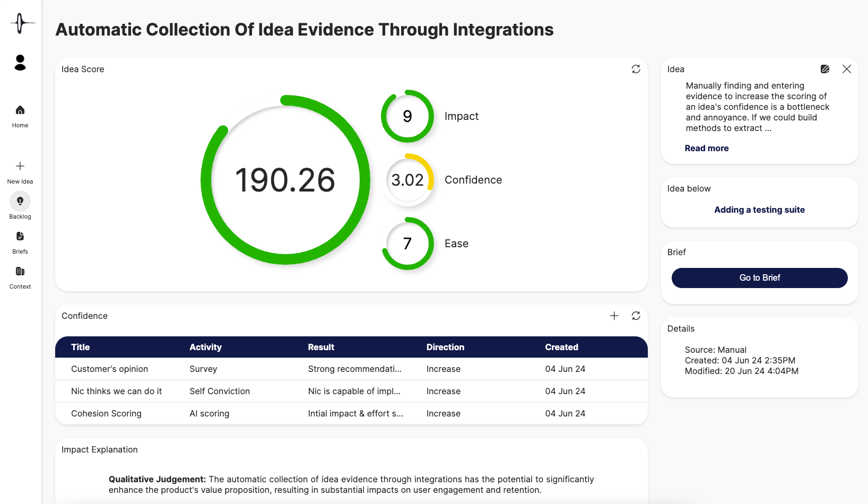Open the Customer's opinion row
The width and height of the screenshot is (868, 504).
(351, 369)
